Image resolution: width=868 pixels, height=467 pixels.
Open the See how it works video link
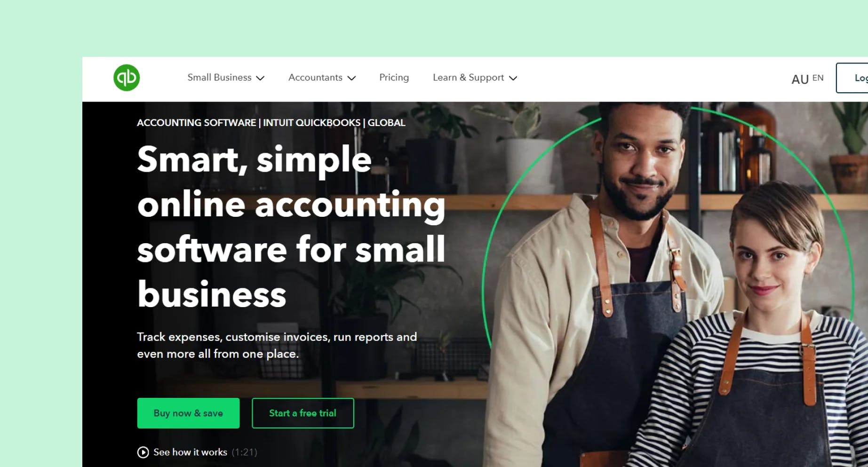pyautogui.click(x=190, y=452)
